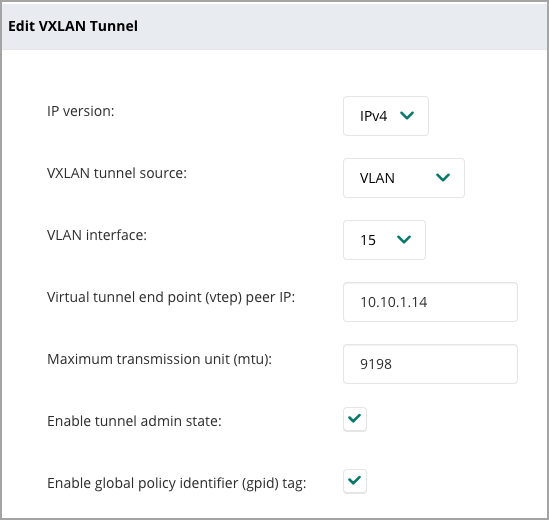Screen dimensions: 549x520
Task: Uncheck the global policy identifier tag checkbox
Action: click(355, 481)
